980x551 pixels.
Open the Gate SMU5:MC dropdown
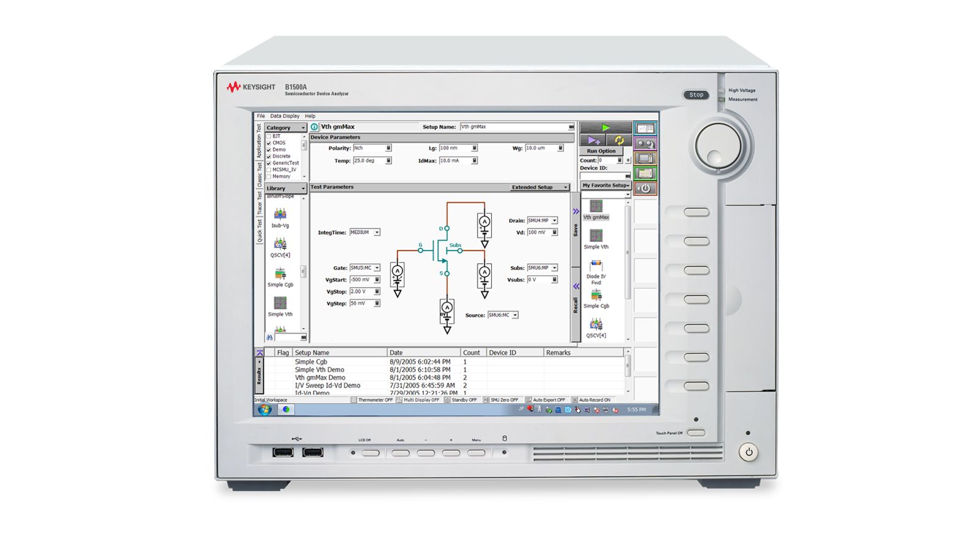pyautogui.click(x=365, y=268)
